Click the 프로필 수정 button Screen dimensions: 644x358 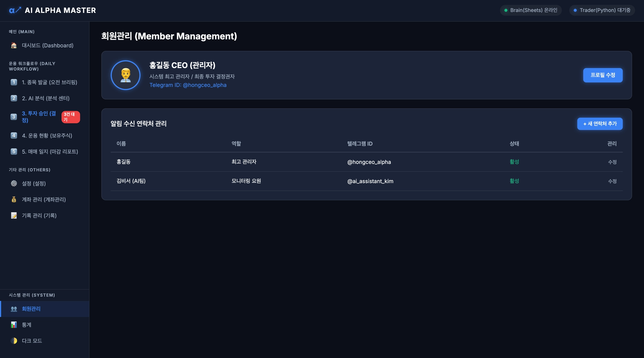[x=602, y=75]
